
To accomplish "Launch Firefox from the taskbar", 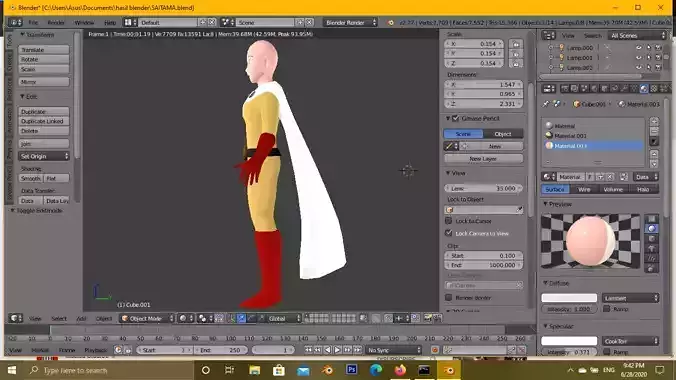I will tap(400, 370).
